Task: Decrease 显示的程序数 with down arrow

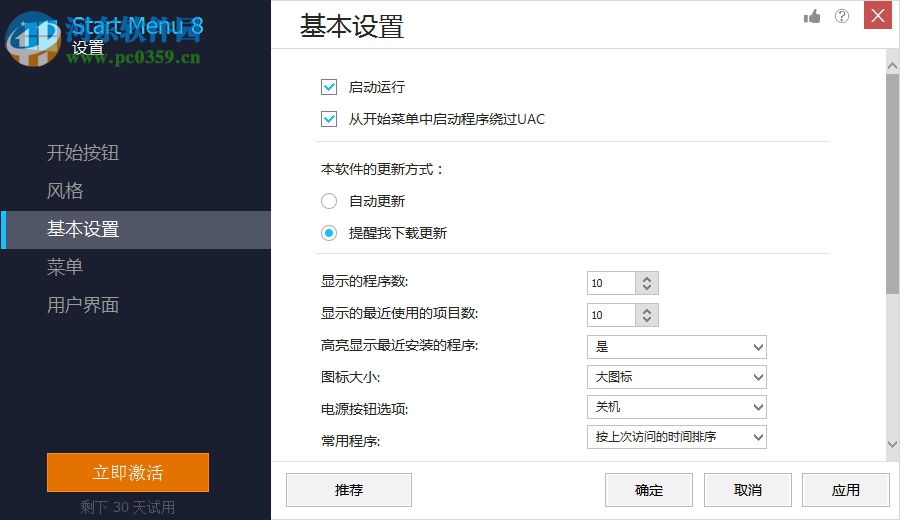Action: (647, 288)
